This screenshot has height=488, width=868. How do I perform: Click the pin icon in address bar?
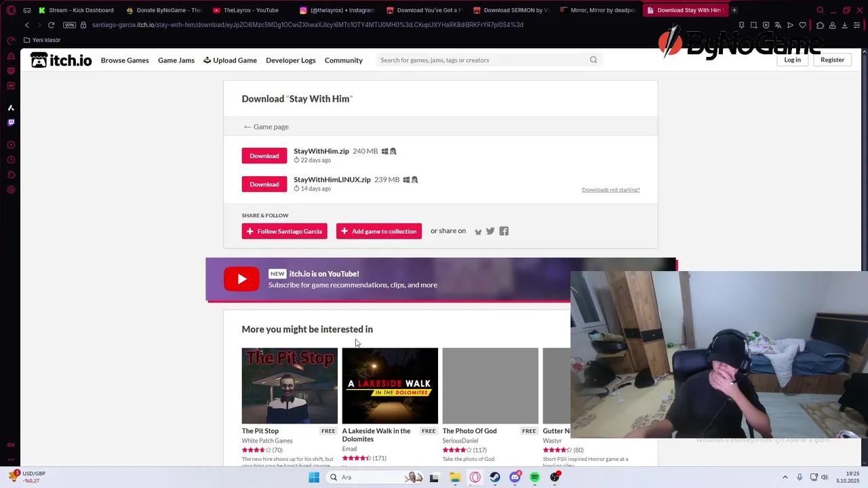coord(741,25)
